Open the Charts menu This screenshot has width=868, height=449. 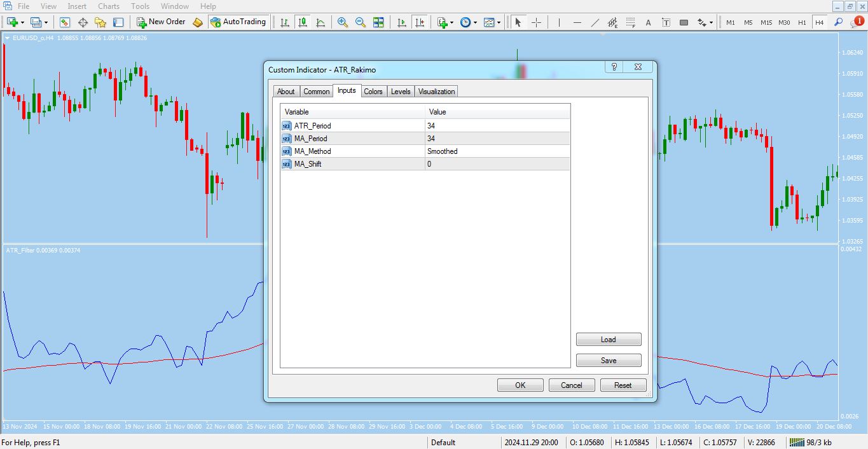[x=109, y=6]
